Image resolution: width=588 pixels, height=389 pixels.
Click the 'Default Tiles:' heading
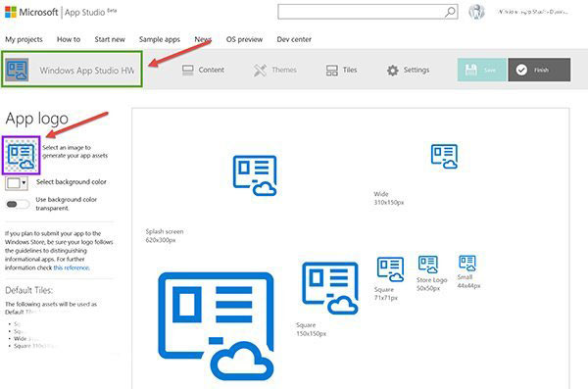click(29, 290)
